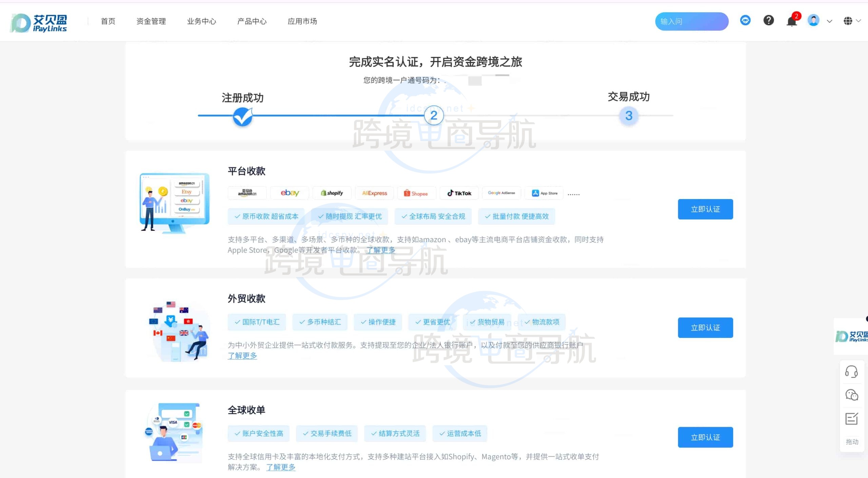Open the 产品中心 menu
This screenshot has height=478, width=868.
pos(252,21)
